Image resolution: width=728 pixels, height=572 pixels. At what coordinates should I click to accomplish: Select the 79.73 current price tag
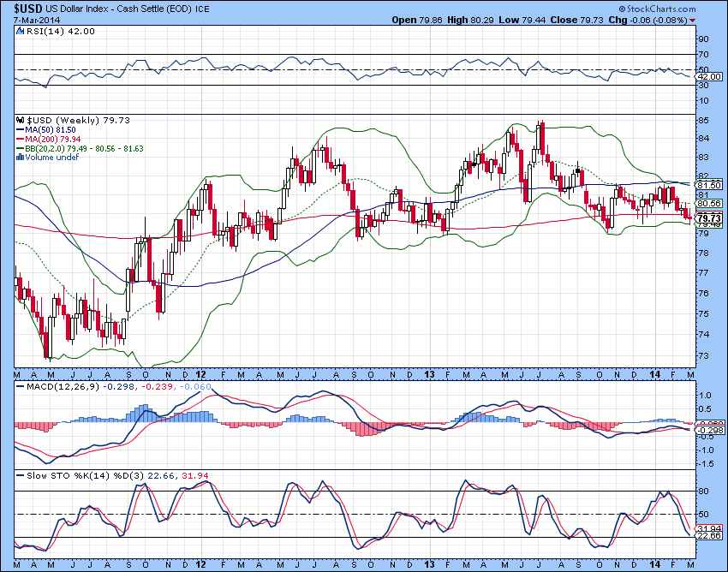click(709, 218)
